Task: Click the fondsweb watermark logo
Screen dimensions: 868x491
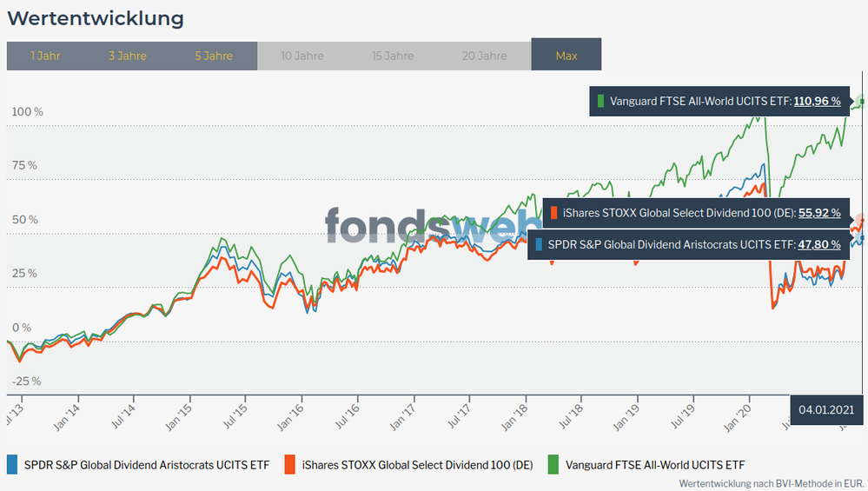Action: pyautogui.click(x=434, y=226)
